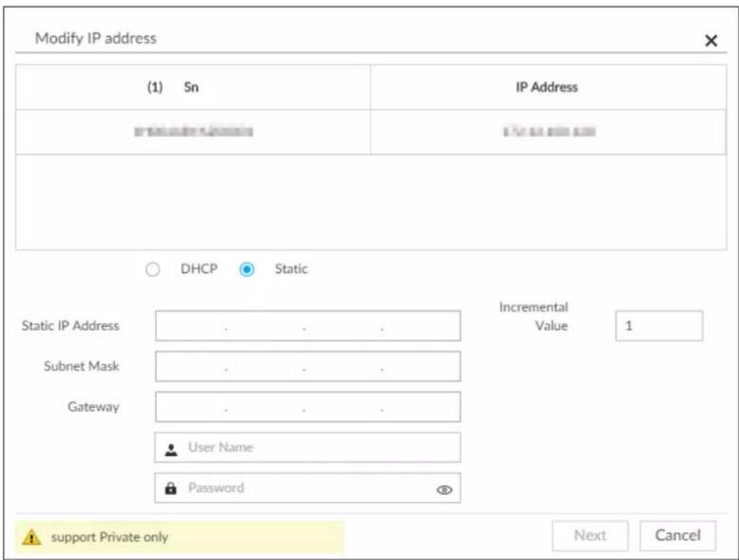Image resolution: width=739 pixels, height=560 pixels.
Task: Click the Incremental Value label
Action: pos(533,316)
